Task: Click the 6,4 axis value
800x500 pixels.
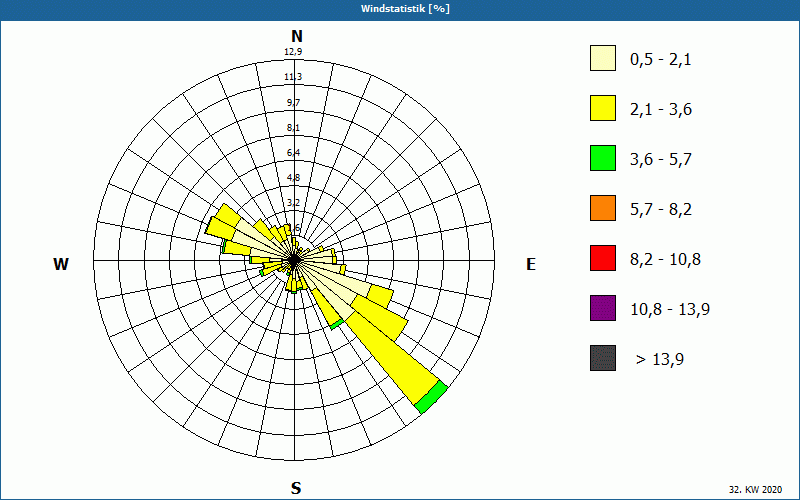Action: 293,153
